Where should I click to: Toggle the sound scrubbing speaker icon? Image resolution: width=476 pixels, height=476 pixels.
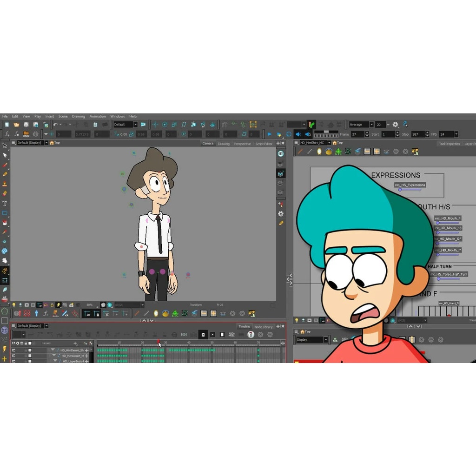307,134
